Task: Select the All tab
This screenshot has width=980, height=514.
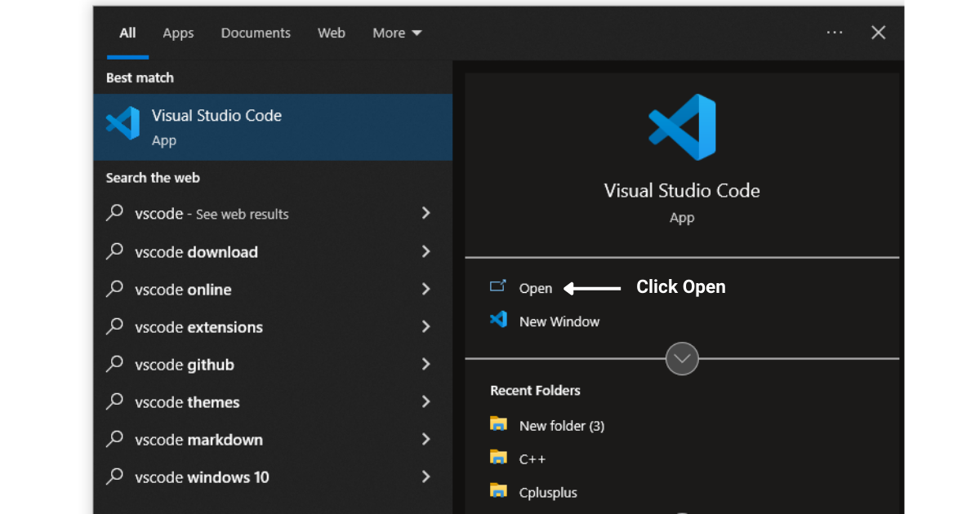Action: (x=127, y=33)
